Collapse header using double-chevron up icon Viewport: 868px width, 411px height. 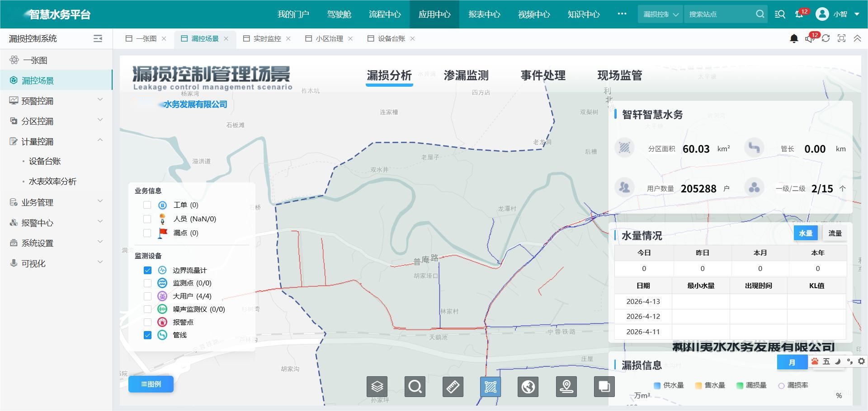coord(857,38)
